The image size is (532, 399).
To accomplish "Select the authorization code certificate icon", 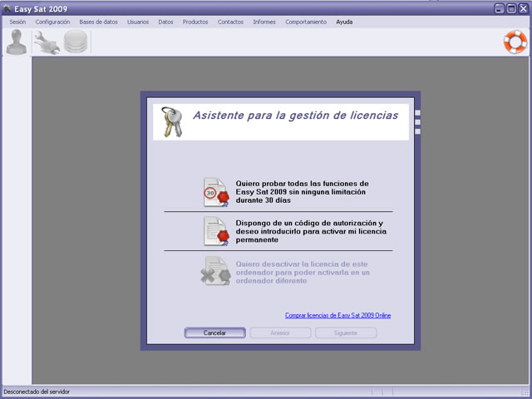I will tap(216, 231).
